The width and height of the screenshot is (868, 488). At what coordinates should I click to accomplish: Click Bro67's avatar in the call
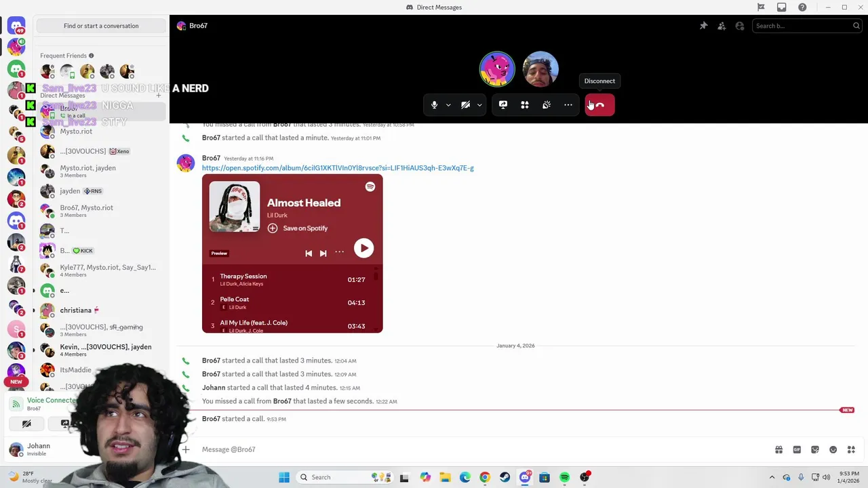(497, 69)
